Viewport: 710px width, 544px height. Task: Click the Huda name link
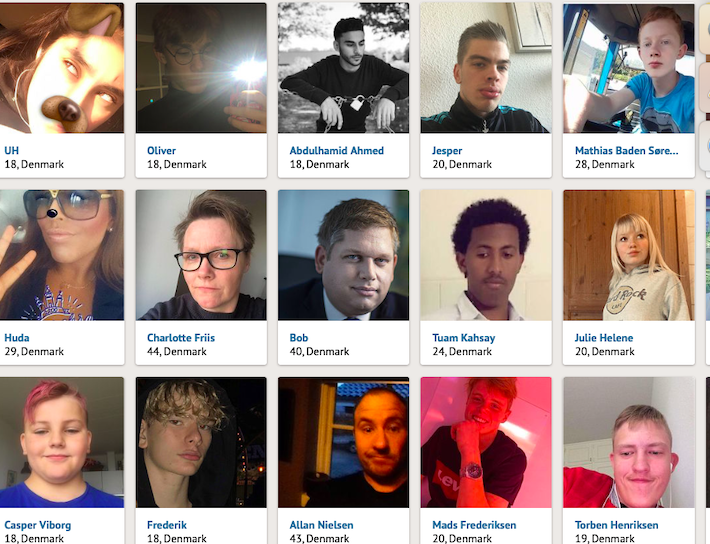pos(17,337)
